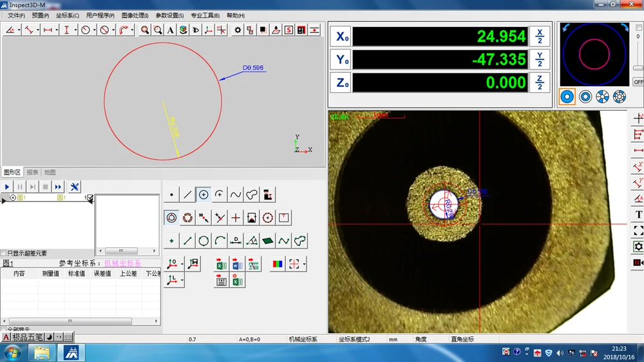Toggle the light OFF button
Screen dimensions: 644x362
coord(638,82)
